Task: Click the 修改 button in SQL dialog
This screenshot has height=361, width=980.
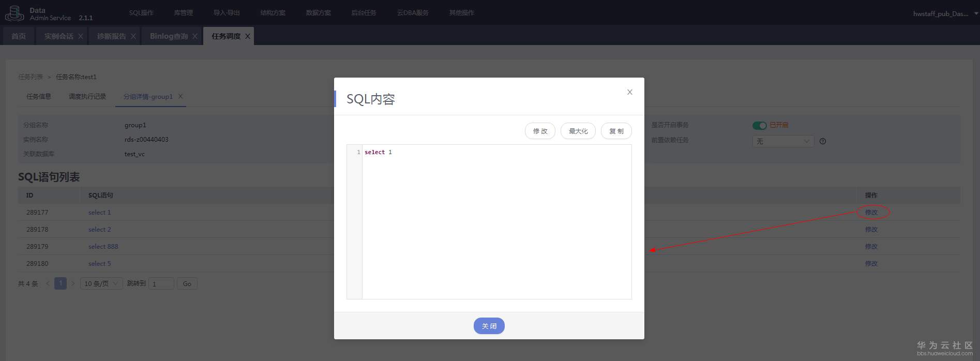Action: pos(540,131)
